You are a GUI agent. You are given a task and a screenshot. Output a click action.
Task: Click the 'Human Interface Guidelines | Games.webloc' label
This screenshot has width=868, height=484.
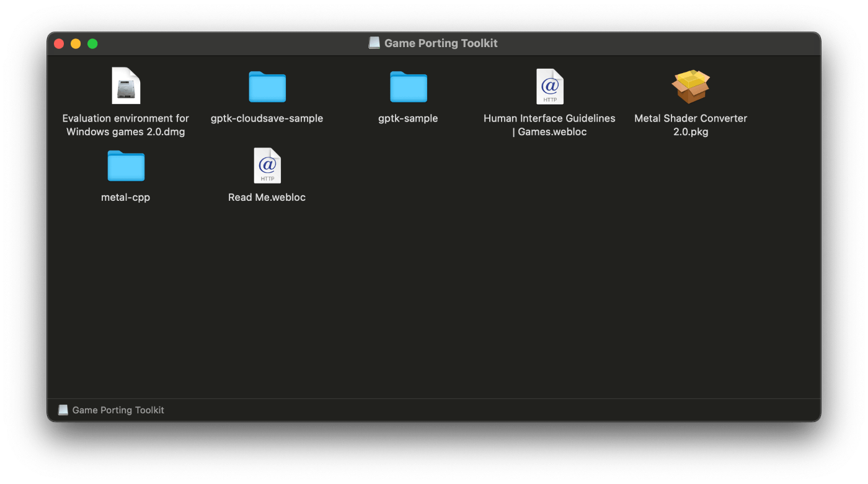(549, 125)
